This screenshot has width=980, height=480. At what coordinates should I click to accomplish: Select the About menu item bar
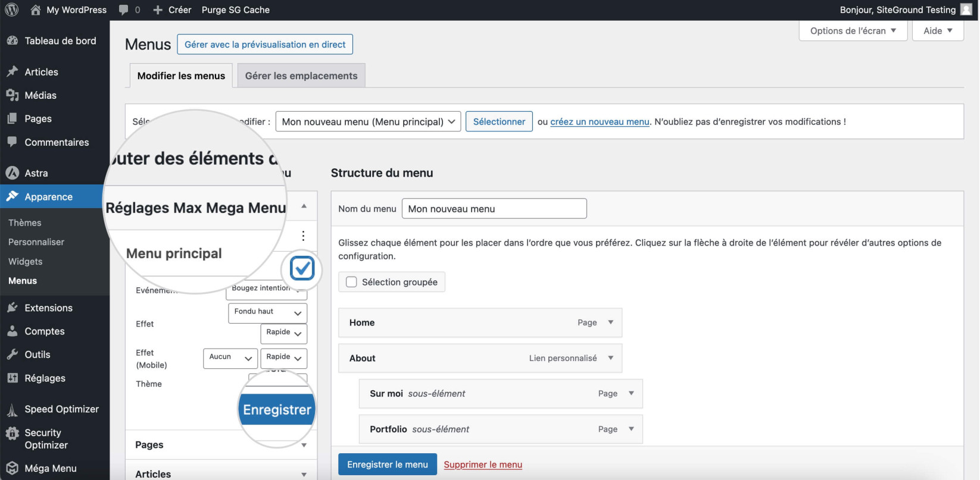click(480, 358)
